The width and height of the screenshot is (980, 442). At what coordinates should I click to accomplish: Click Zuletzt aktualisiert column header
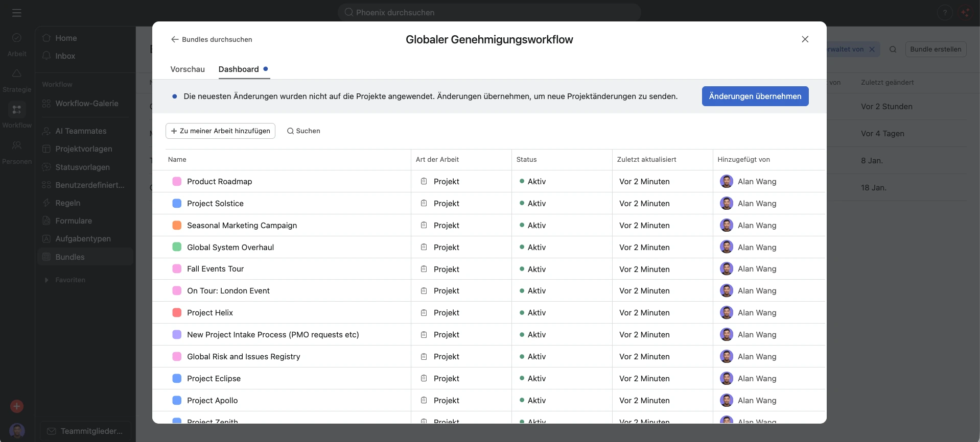[646, 160]
